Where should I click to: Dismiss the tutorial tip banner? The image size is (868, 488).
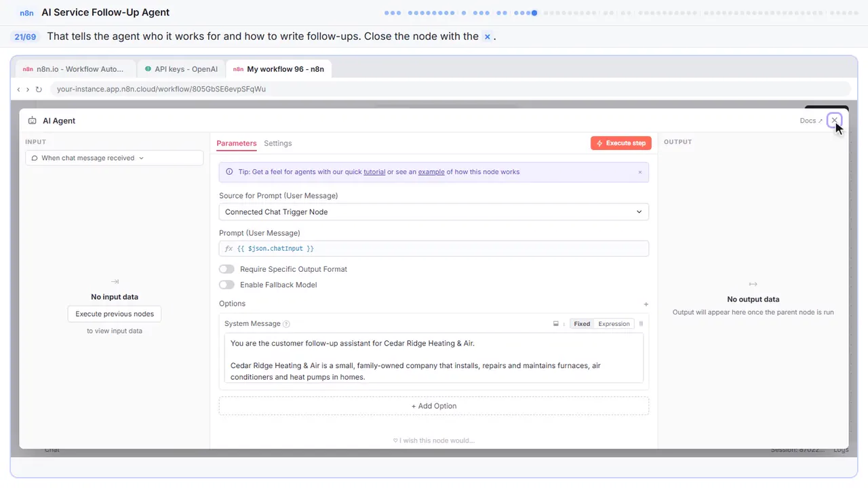[x=639, y=172]
